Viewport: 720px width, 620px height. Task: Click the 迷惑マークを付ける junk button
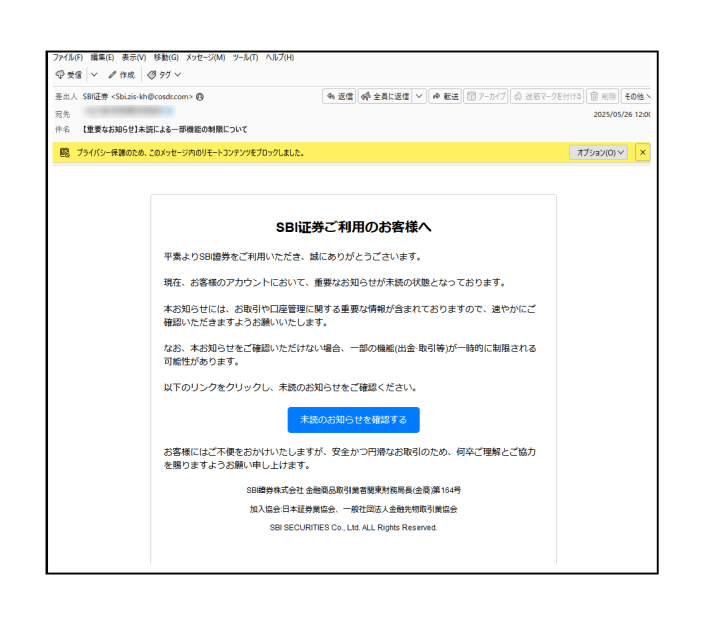[x=547, y=96]
